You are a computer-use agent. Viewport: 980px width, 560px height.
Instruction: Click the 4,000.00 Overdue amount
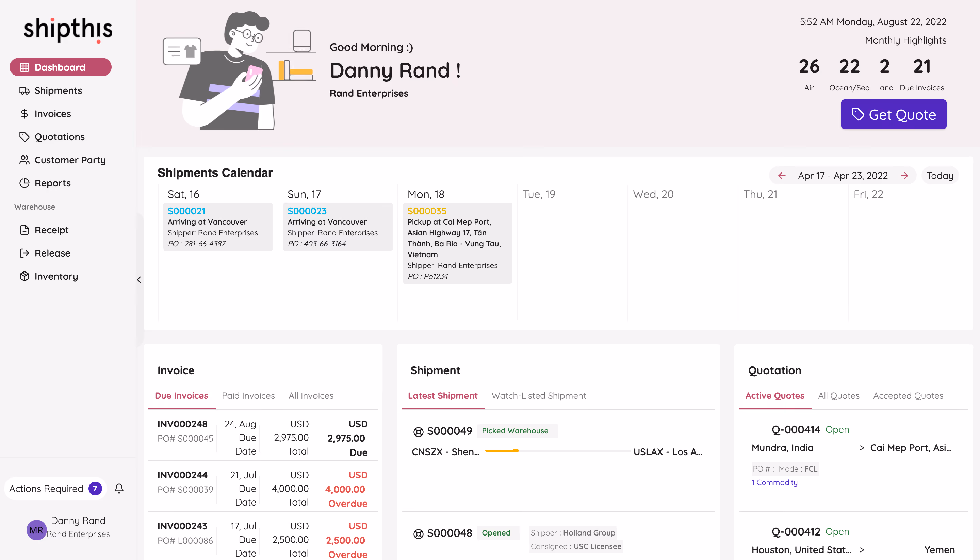coord(346,489)
